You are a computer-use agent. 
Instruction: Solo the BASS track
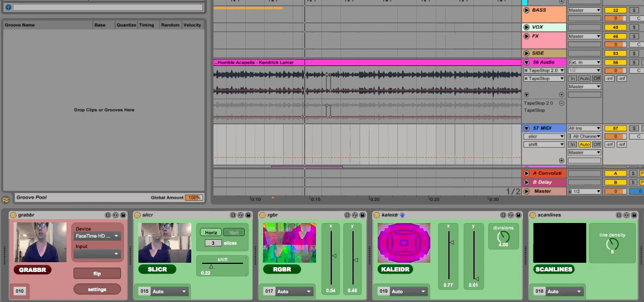point(634,10)
